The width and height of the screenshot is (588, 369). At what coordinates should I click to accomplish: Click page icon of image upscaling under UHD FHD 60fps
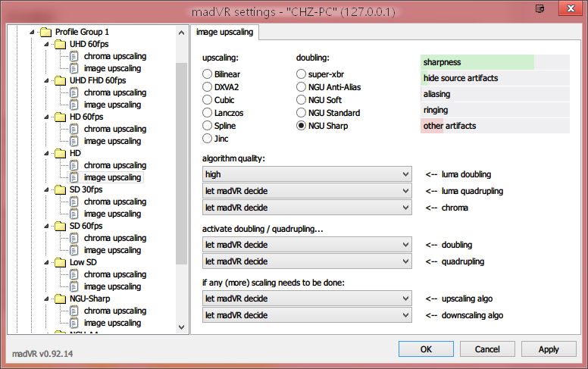[74, 105]
